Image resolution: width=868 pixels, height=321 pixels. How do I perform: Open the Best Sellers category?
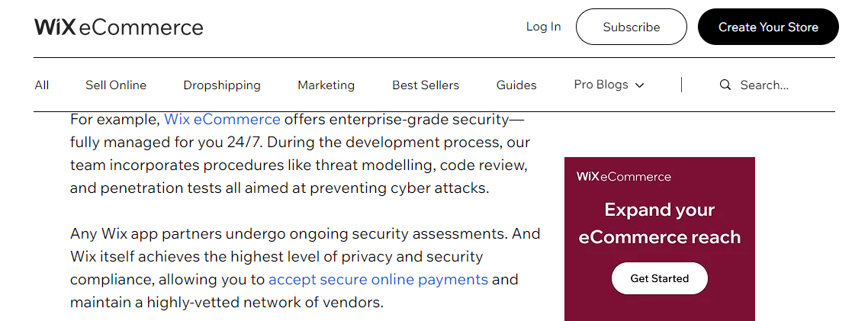[x=426, y=85]
